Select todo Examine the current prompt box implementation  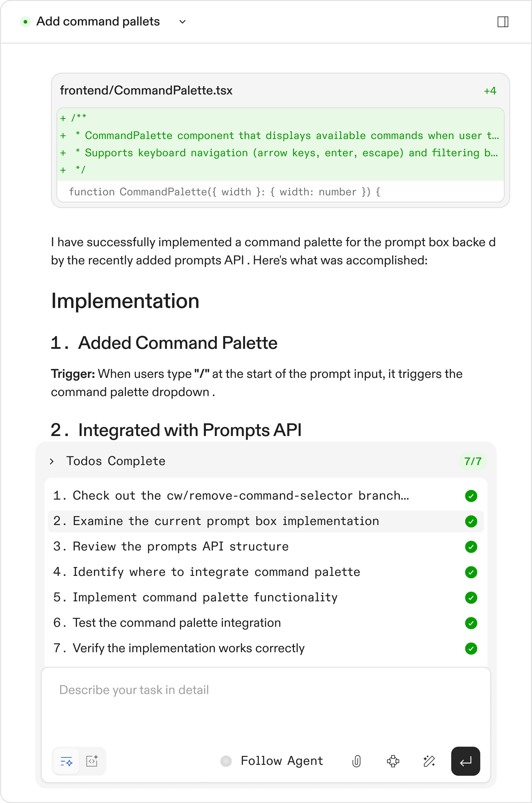(226, 521)
